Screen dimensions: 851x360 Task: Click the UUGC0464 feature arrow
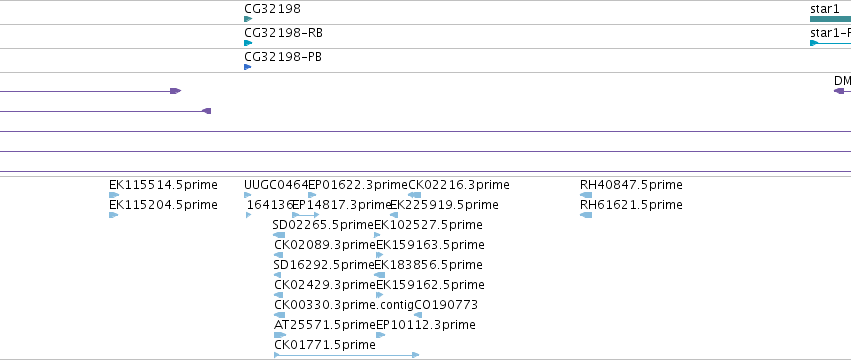248,195
